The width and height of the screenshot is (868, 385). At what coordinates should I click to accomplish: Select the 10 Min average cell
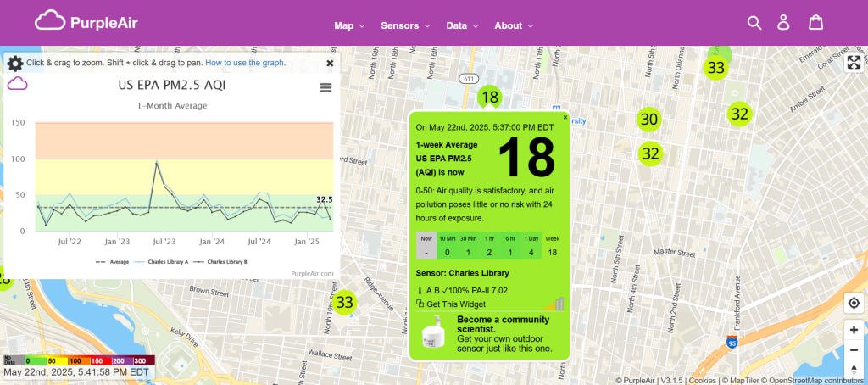click(x=448, y=245)
